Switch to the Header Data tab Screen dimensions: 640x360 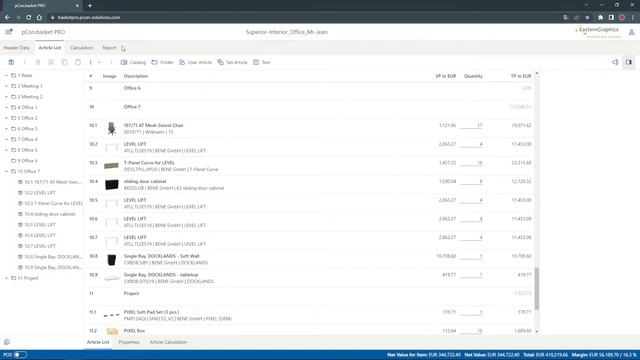pos(16,48)
